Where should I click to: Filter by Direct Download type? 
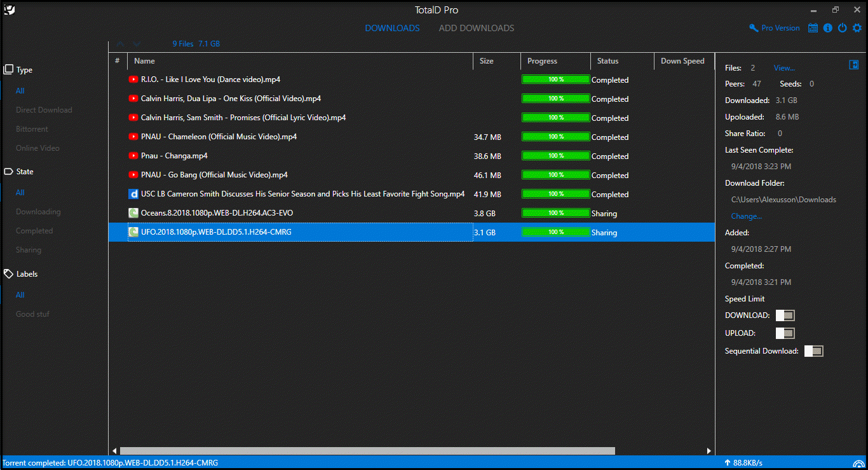click(x=44, y=110)
